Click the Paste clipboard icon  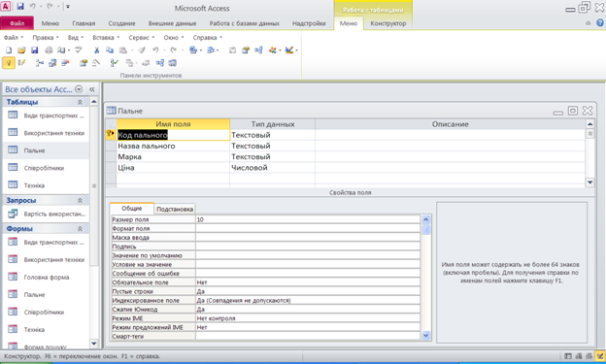pos(123,50)
